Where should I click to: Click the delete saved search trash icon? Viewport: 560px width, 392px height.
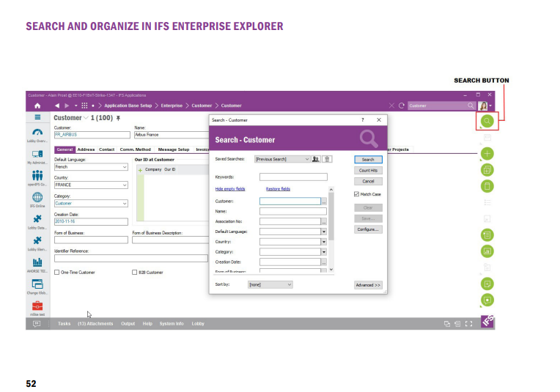327,159
